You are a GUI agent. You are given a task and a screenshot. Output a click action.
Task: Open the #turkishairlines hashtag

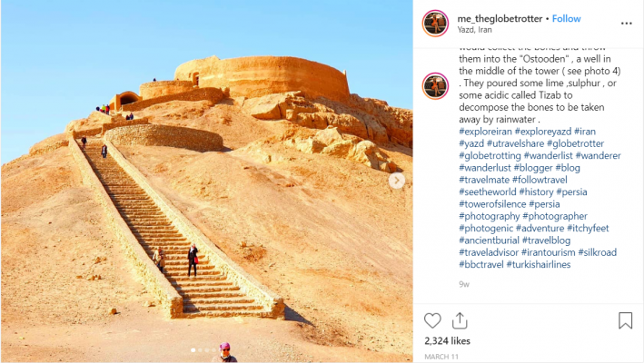(539, 265)
